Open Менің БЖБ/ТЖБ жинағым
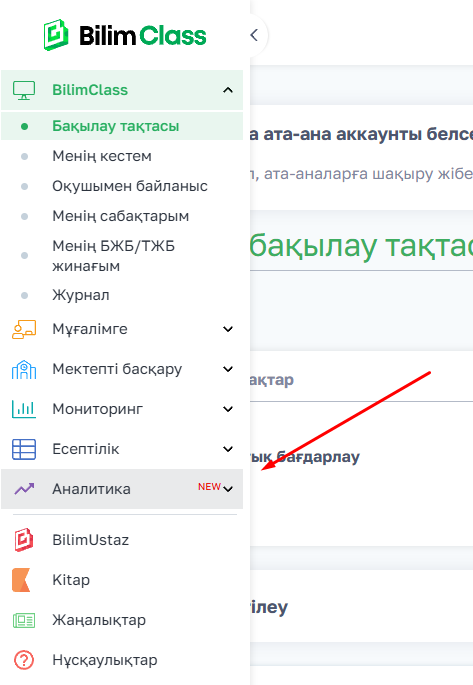Screen dimensions: 473x685 coord(114,256)
